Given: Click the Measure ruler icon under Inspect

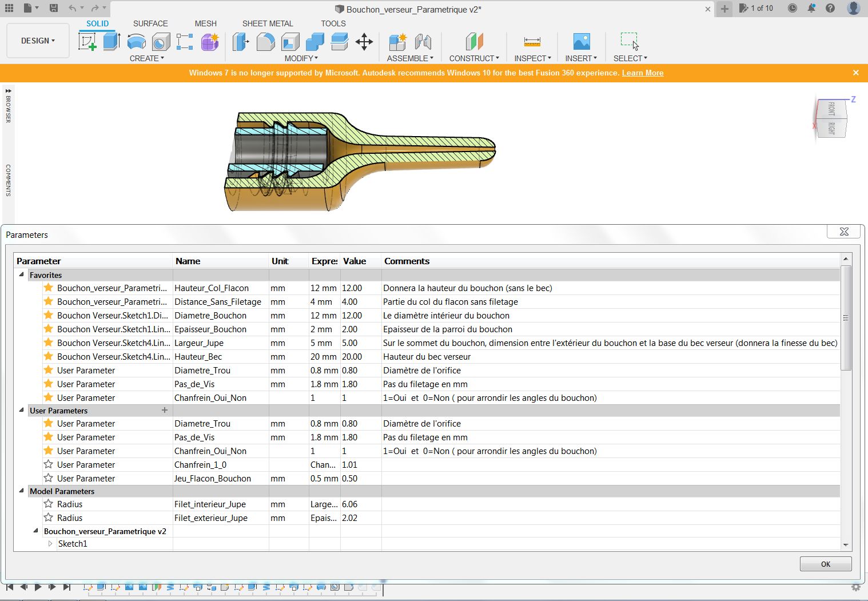Looking at the screenshot, I should tap(532, 42).
